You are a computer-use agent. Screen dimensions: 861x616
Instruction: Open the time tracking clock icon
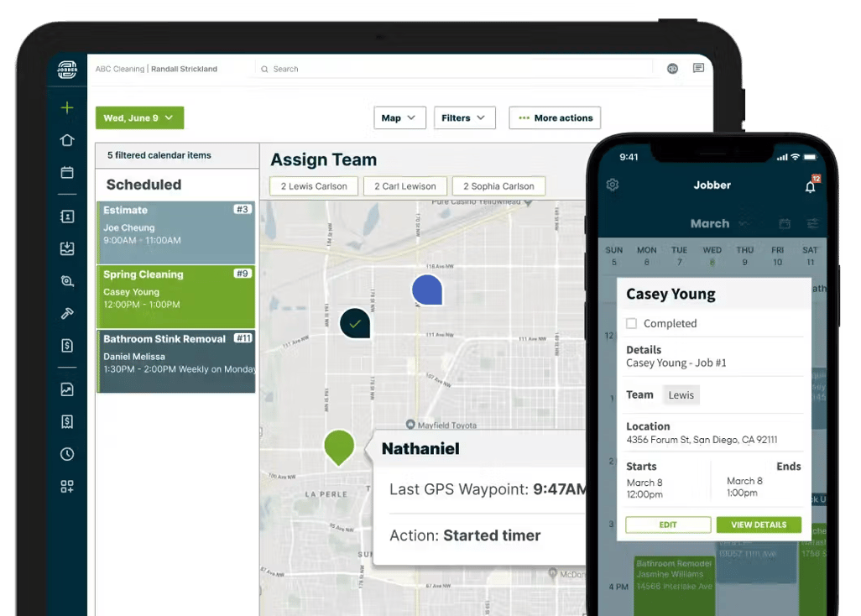pos(67,454)
